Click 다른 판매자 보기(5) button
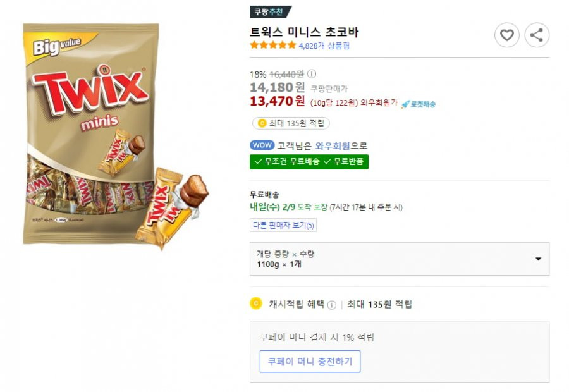Image resolution: width=569 pixels, height=392 pixels. click(283, 225)
